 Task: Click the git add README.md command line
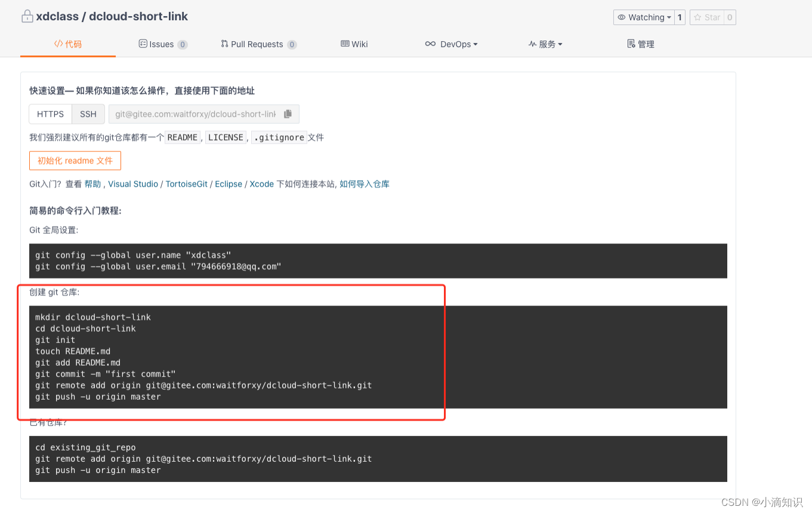[x=78, y=363]
